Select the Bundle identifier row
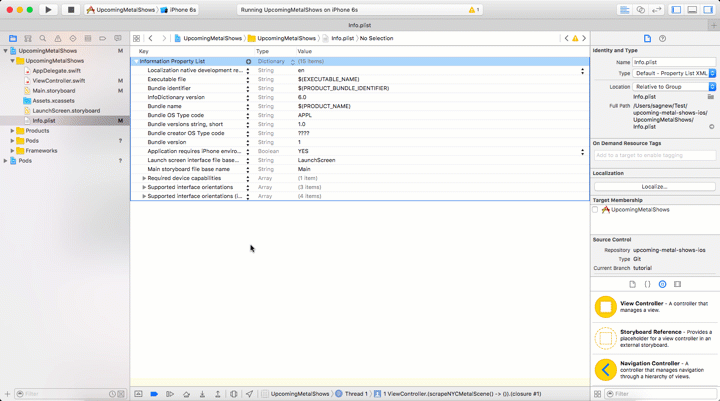Screen dimensions: 720x401 (360, 88)
